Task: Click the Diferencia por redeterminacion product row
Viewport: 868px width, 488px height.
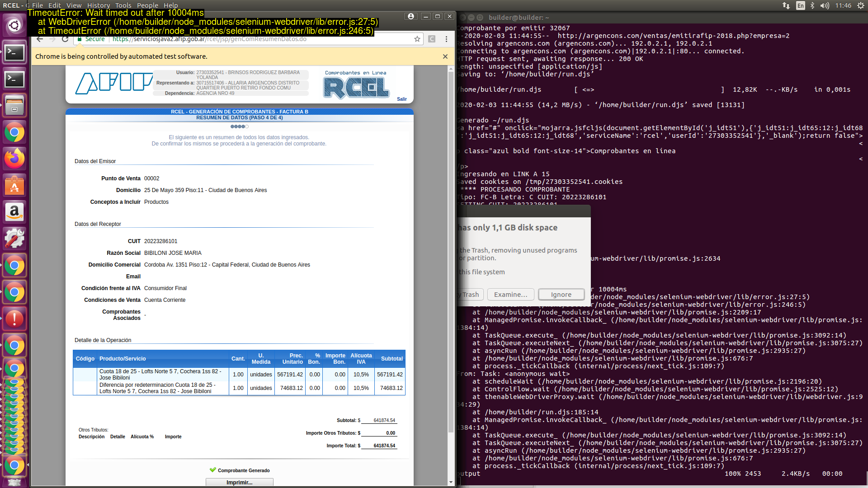Action: point(239,388)
